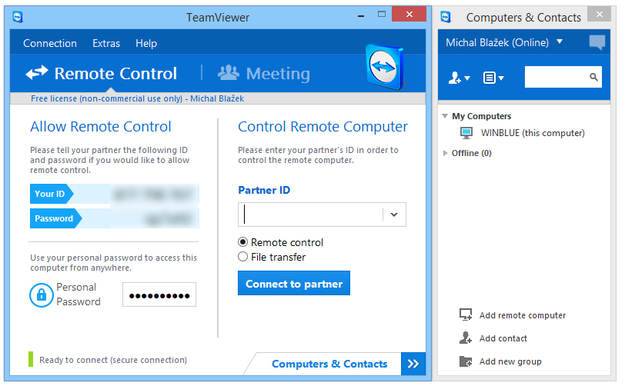Switch to the Remote Control tab

point(101,73)
